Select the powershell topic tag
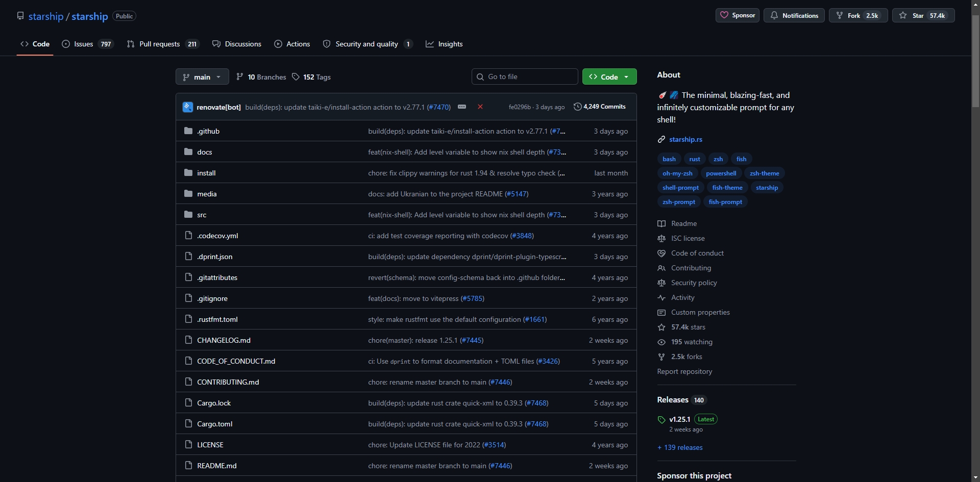Image resolution: width=980 pixels, height=482 pixels. (721, 173)
